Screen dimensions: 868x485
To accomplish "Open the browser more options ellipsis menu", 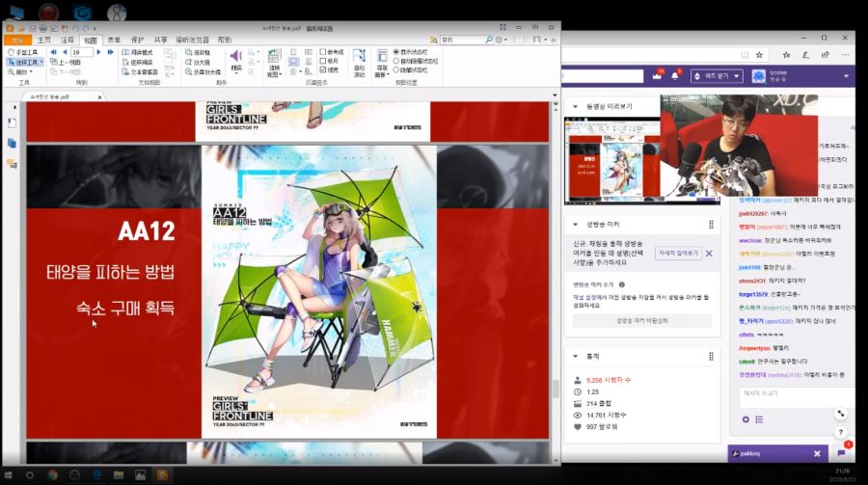I will [x=845, y=55].
